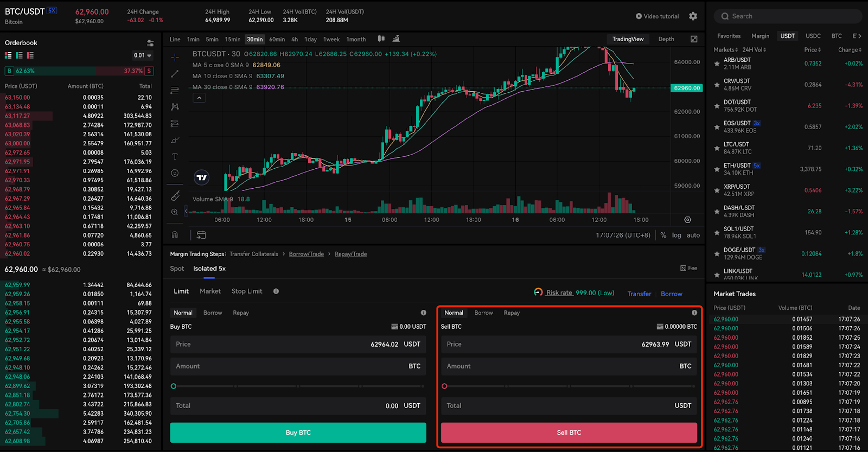
Task: Select the crosshair cursor tool
Action: [x=175, y=57]
